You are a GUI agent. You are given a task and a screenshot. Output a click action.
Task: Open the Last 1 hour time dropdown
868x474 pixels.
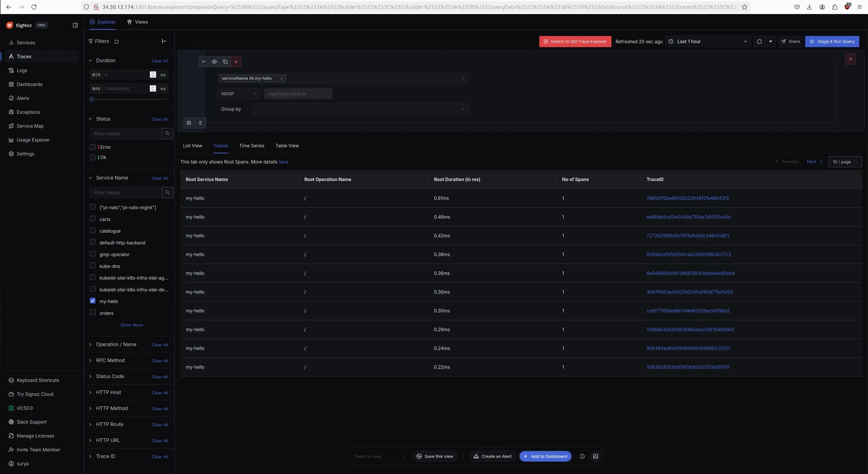click(708, 41)
